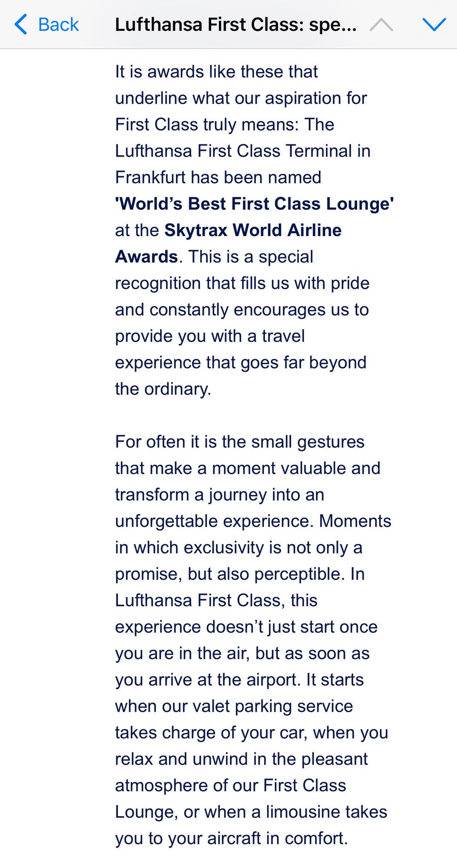This screenshot has height=868, width=457.
Task: Click the line 'takes charge of your car, when you'
Action: pos(252,733)
